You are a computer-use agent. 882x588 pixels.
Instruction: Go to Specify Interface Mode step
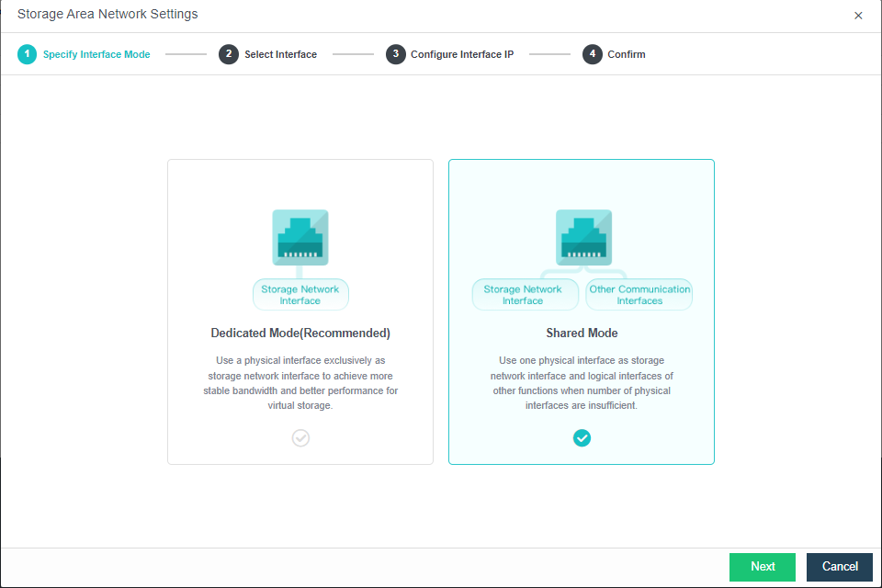pyautogui.click(x=96, y=54)
